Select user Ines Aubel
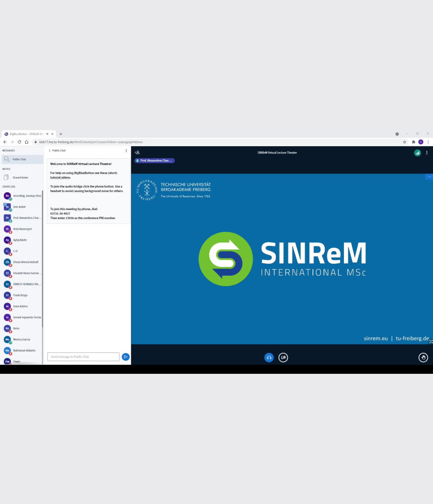The image size is (433, 504). coord(22,207)
